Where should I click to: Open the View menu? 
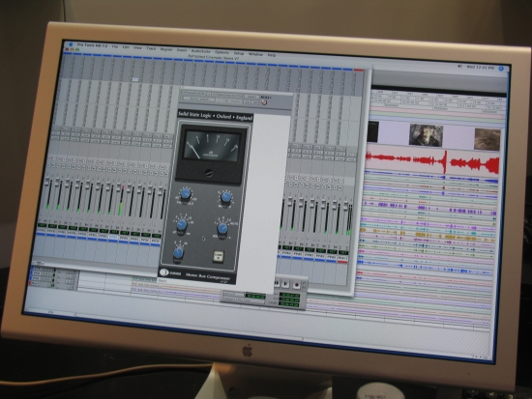[137, 47]
